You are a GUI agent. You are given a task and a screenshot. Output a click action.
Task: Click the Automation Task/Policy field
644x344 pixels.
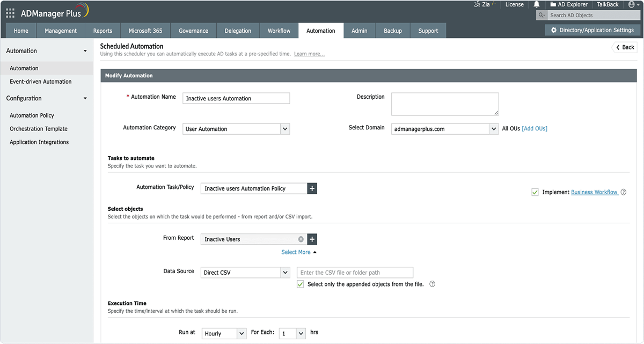click(254, 188)
